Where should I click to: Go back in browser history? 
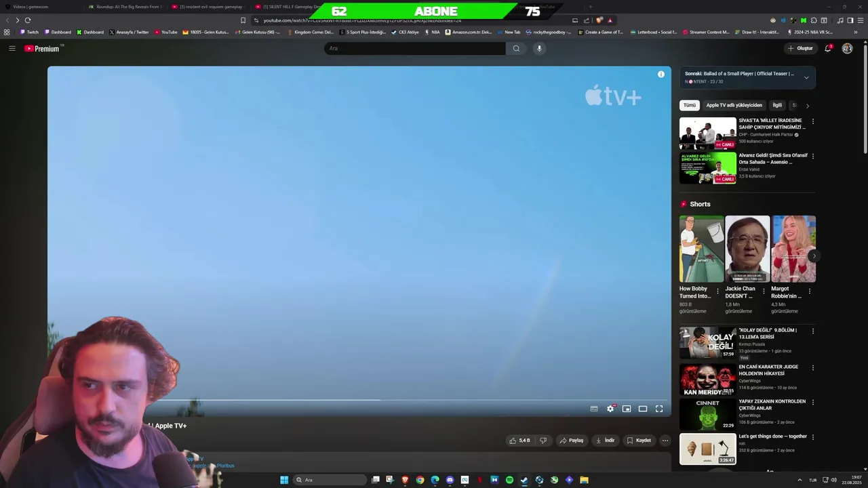coord(7,20)
